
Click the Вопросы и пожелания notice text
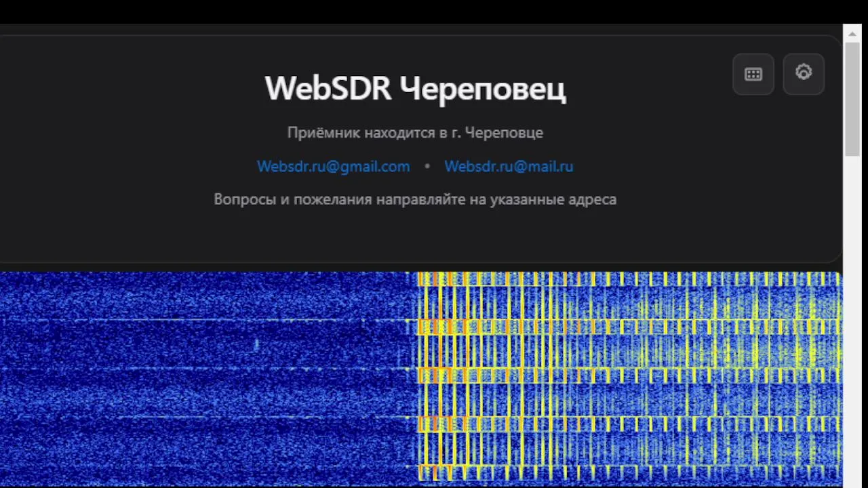415,199
